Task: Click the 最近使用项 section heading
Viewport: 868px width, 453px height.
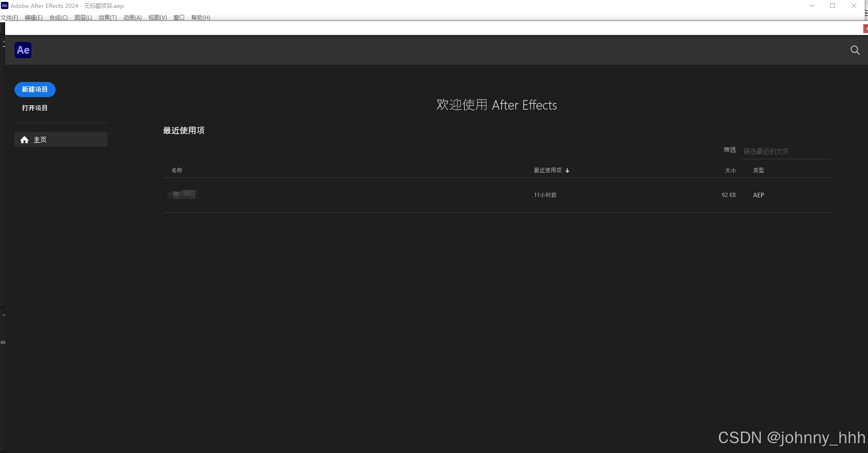Action: pyautogui.click(x=184, y=130)
